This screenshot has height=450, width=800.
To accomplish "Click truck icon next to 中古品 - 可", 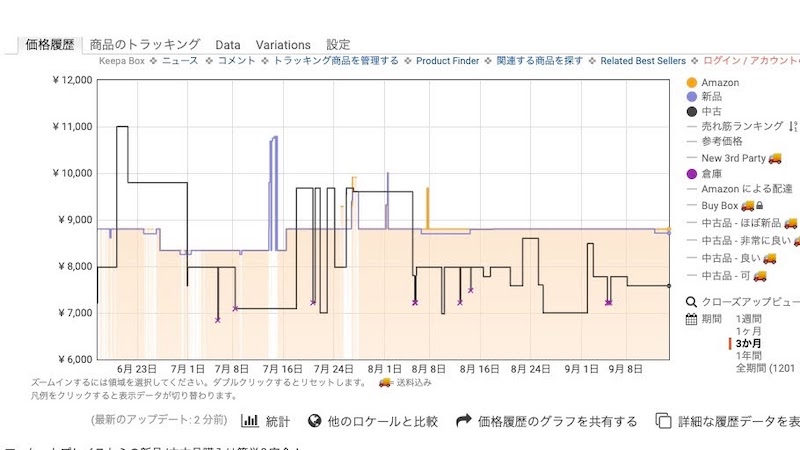I will click(760, 276).
